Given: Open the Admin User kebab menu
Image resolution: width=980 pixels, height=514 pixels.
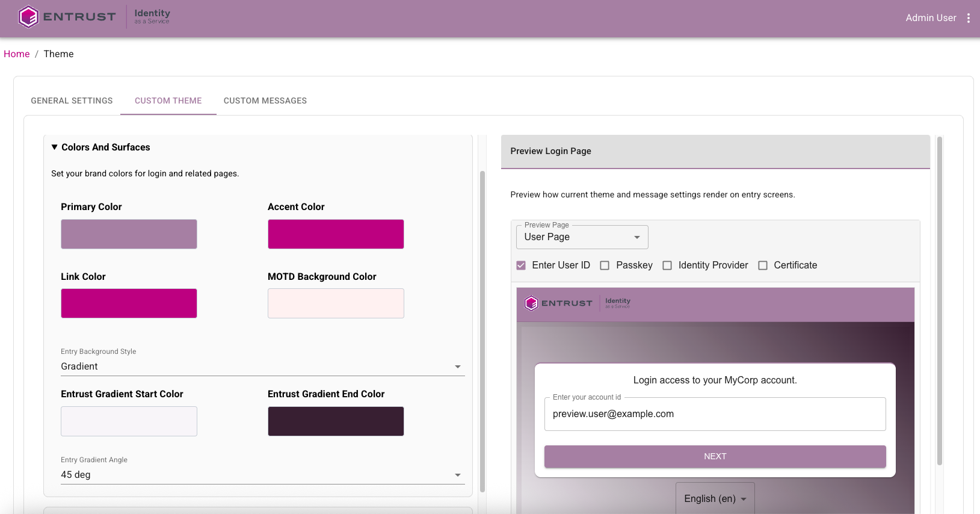Looking at the screenshot, I should [969, 18].
